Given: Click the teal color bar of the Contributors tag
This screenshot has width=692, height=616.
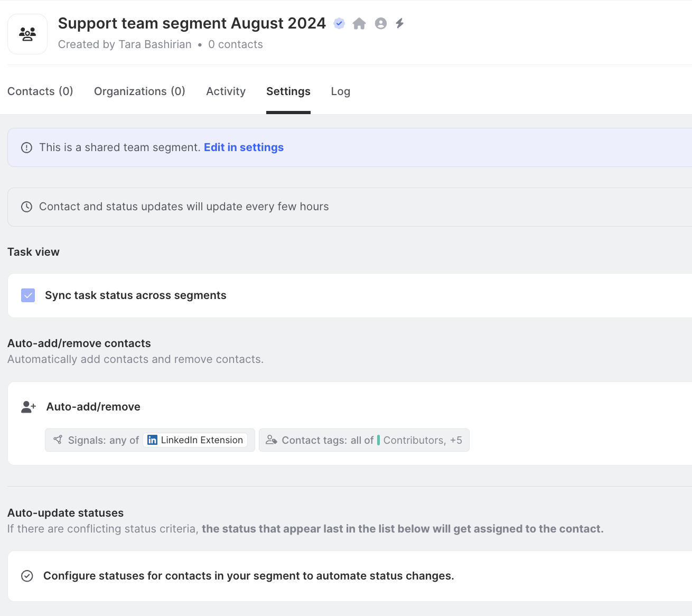Looking at the screenshot, I should click(x=378, y=440).
